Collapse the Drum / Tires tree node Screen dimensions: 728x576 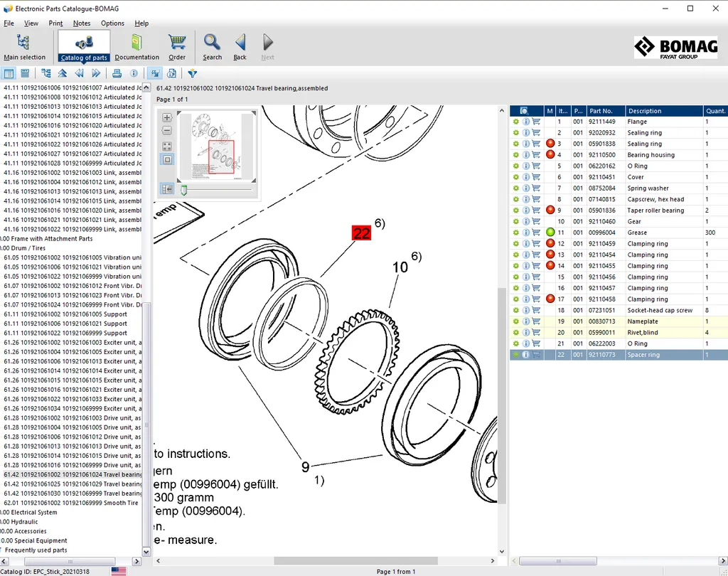pyautogui.click(x=23, y=248)
